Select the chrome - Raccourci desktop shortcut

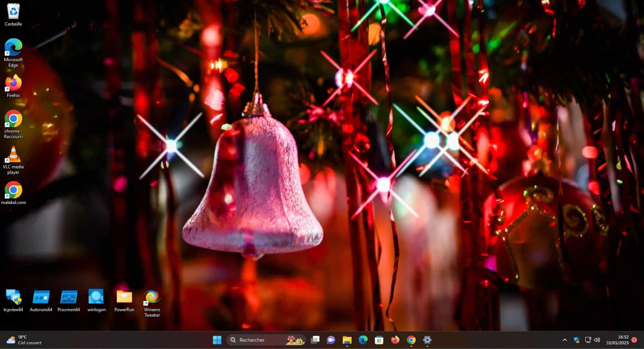[x=13, y=124]
